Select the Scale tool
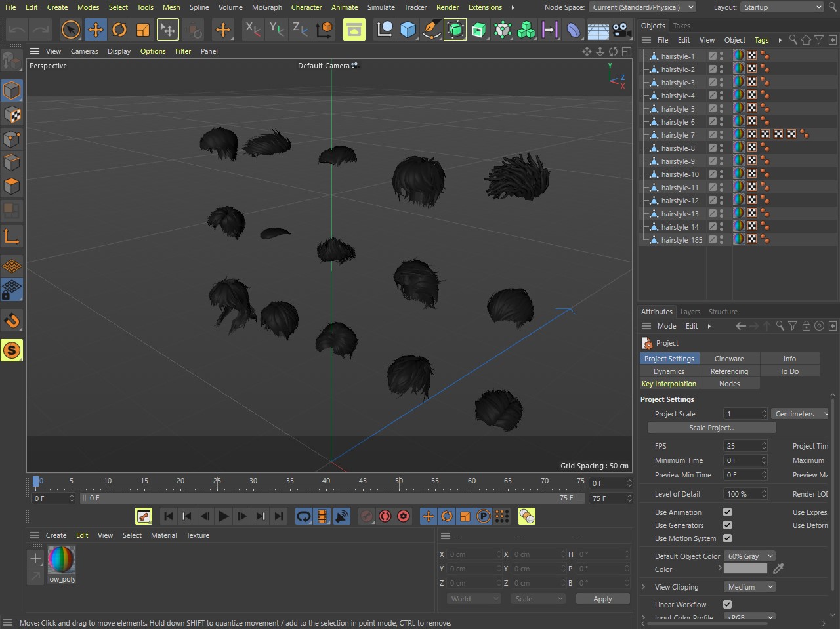 pos(142,30)
